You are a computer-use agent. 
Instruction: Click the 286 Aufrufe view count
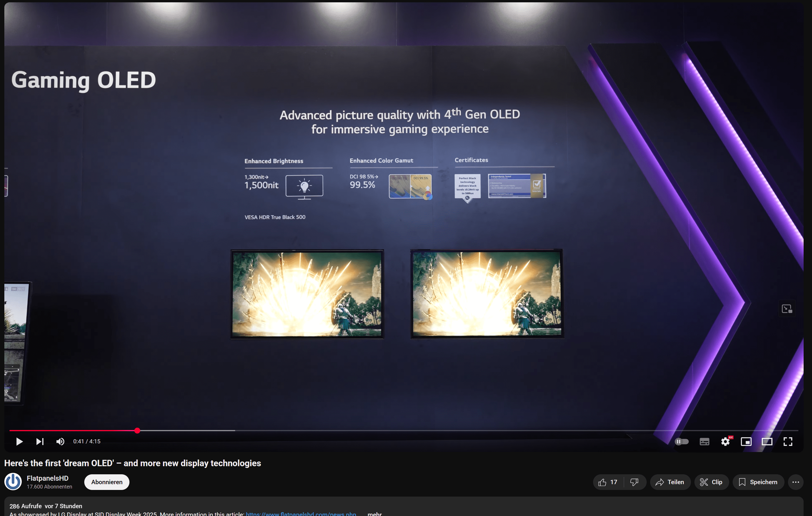coord(25,506)
